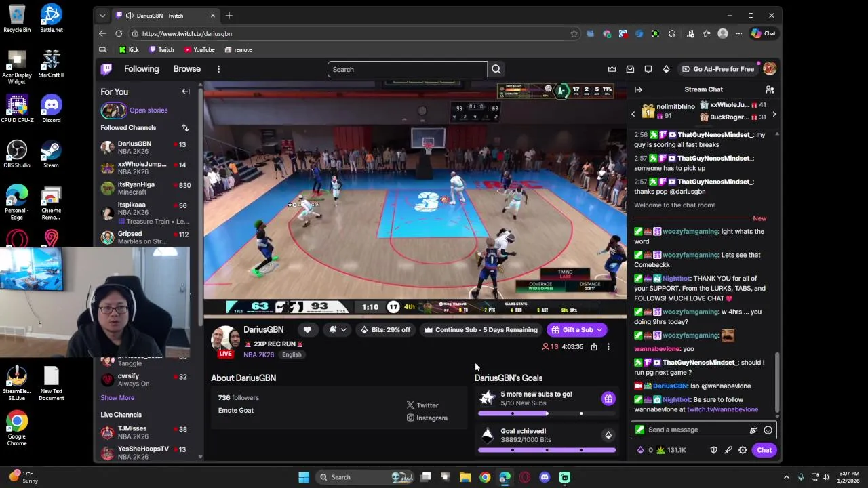Sort followed channels
The image size is (868, 488).
(184, 127)
